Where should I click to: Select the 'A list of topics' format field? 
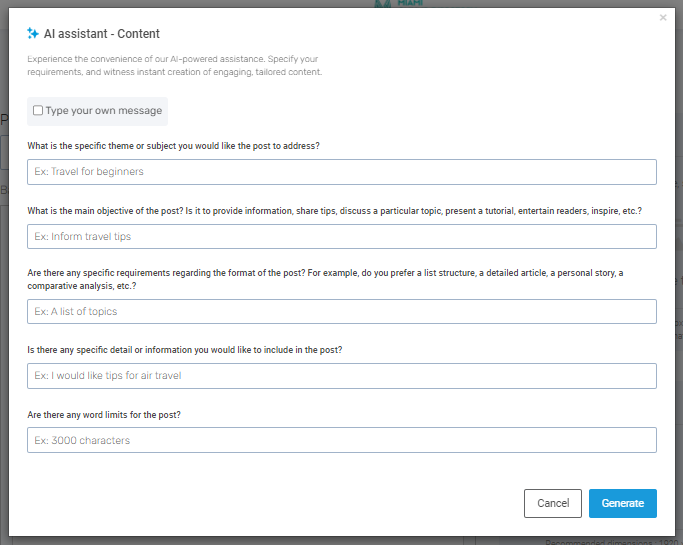tap(342, 312)
